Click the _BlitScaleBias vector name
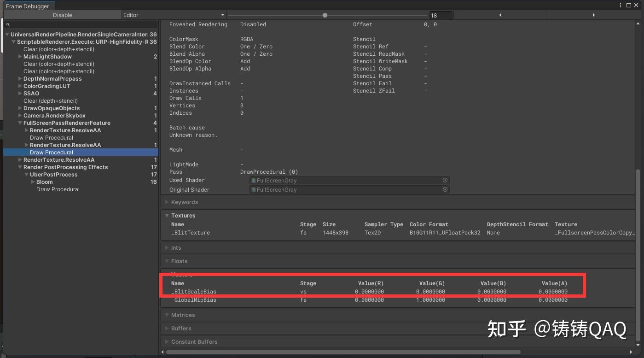Image resolution: width=644 pixels, height=358 pixels. pyautogui.click(x=194, y=292)
